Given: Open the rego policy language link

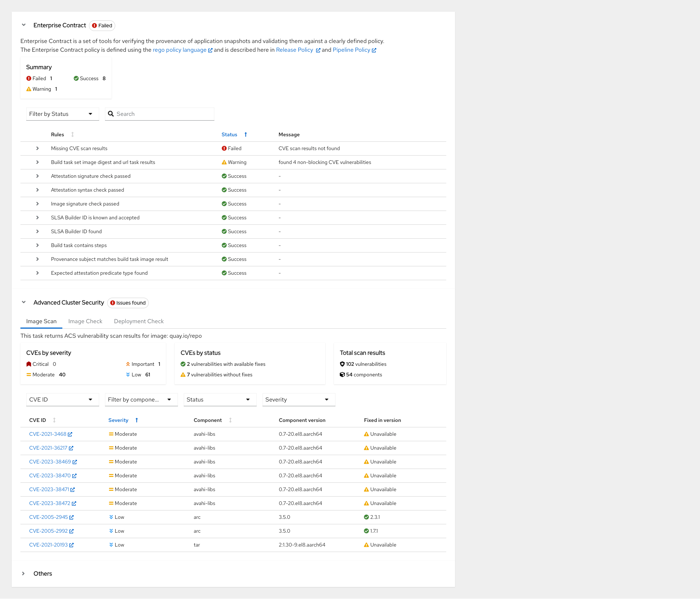Looking at the screenshot, I should point(182,50).
